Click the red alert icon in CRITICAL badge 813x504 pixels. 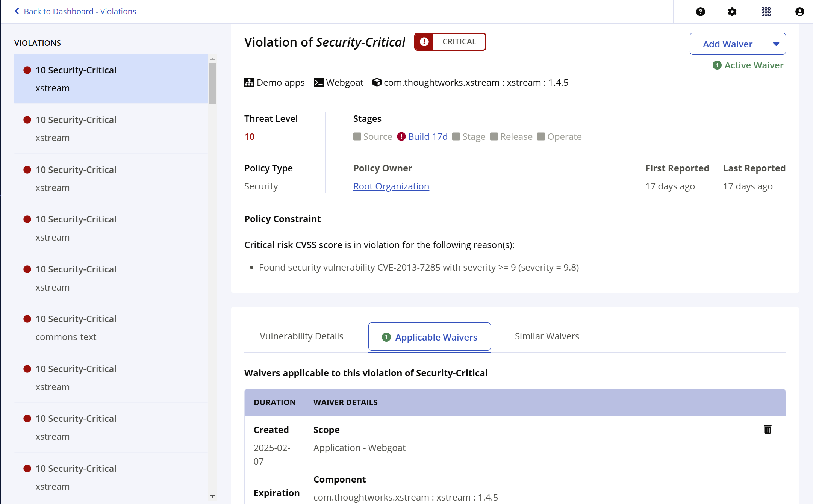[424, 42]
